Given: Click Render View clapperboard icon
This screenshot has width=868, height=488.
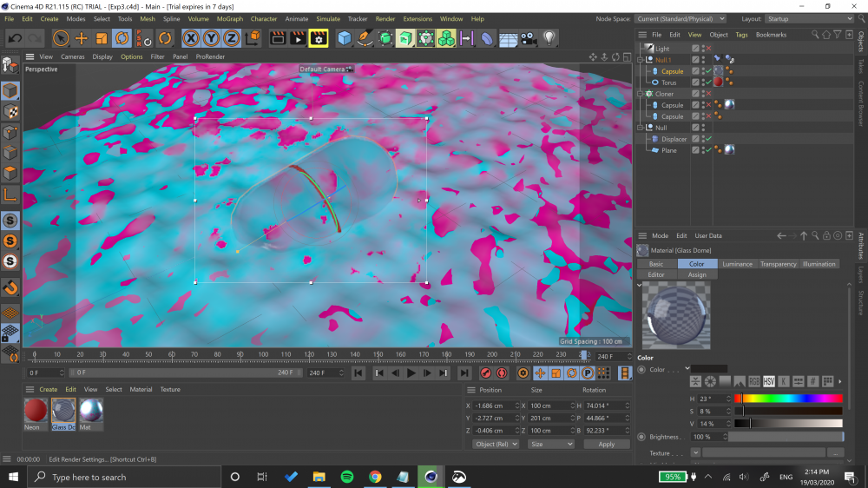Looking at the screenshot, I should pos(278,38).
